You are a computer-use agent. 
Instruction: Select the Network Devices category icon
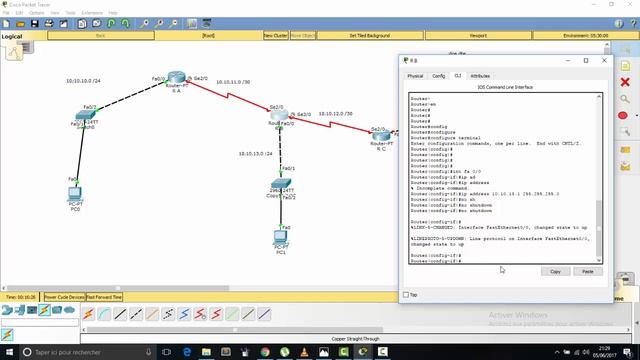pyautogui.click(x=7, y=310)
